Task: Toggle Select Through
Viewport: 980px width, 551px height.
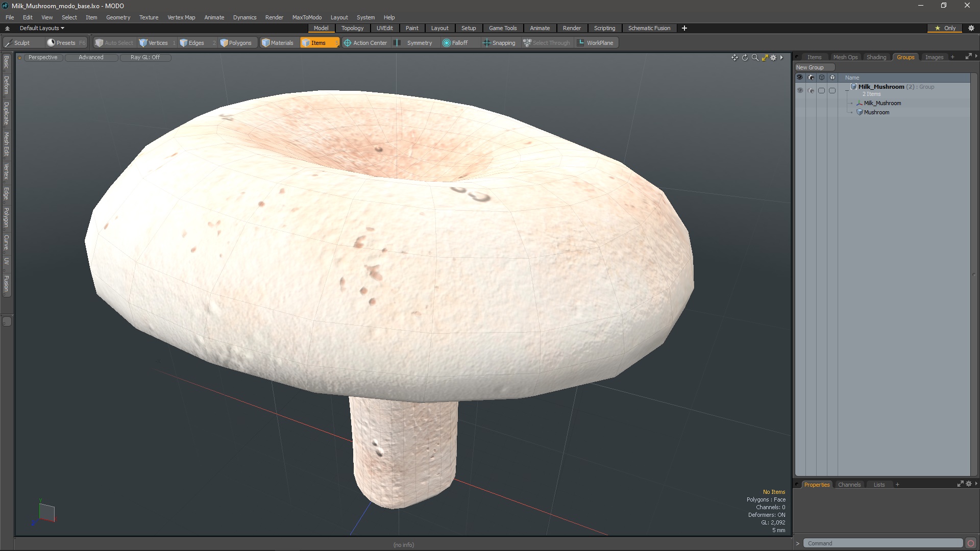Action: (x=547, y=43)
